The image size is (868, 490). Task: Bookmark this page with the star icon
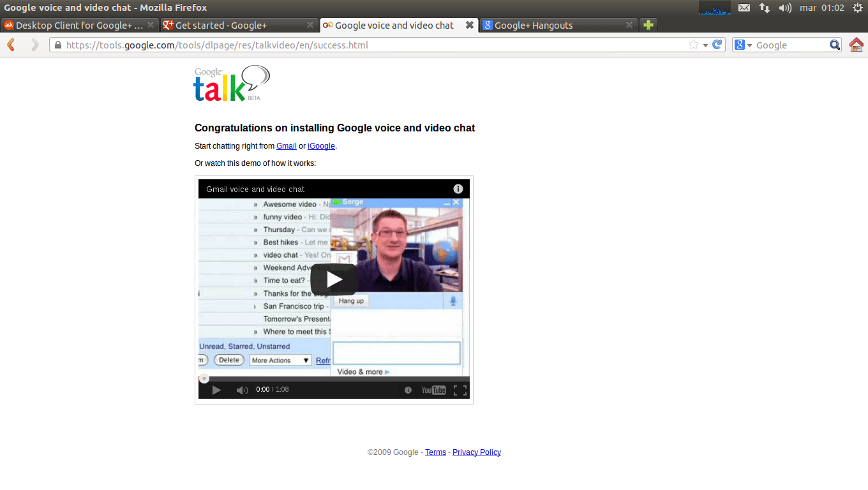[x=694, y=45]
